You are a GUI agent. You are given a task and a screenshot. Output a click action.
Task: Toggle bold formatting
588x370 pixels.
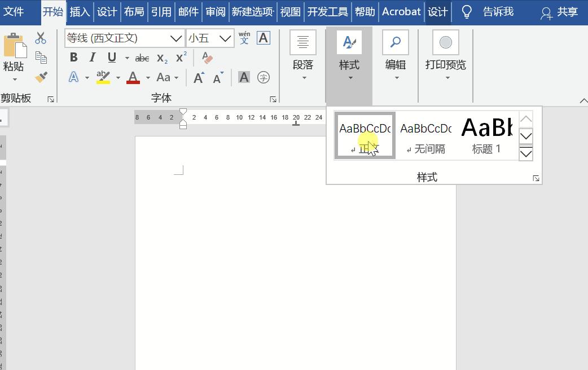coord(73,57)
